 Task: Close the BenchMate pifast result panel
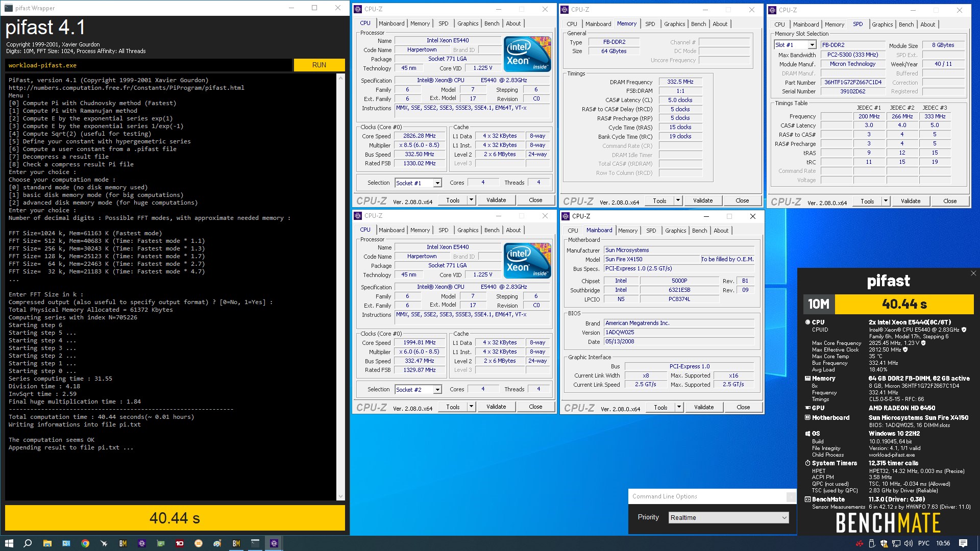973,273
